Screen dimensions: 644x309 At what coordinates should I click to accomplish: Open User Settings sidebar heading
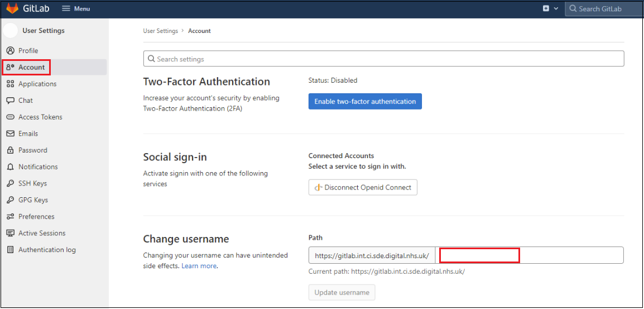click(x=44, y=30)
